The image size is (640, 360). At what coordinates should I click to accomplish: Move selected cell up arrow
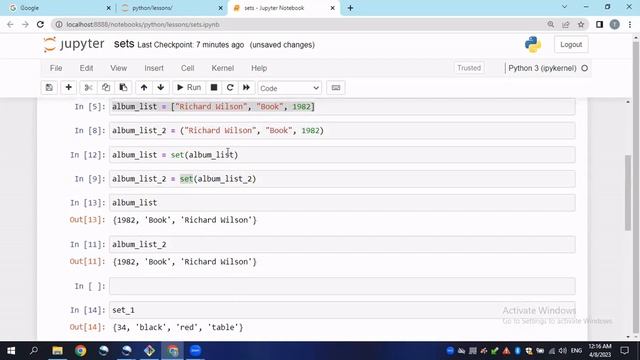[x=144, y=88]
